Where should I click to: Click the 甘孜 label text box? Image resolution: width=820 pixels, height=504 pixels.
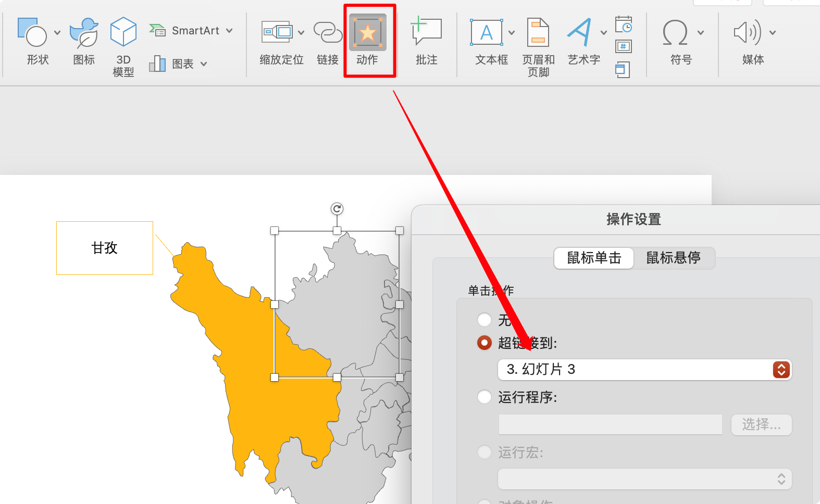(105, 248)
